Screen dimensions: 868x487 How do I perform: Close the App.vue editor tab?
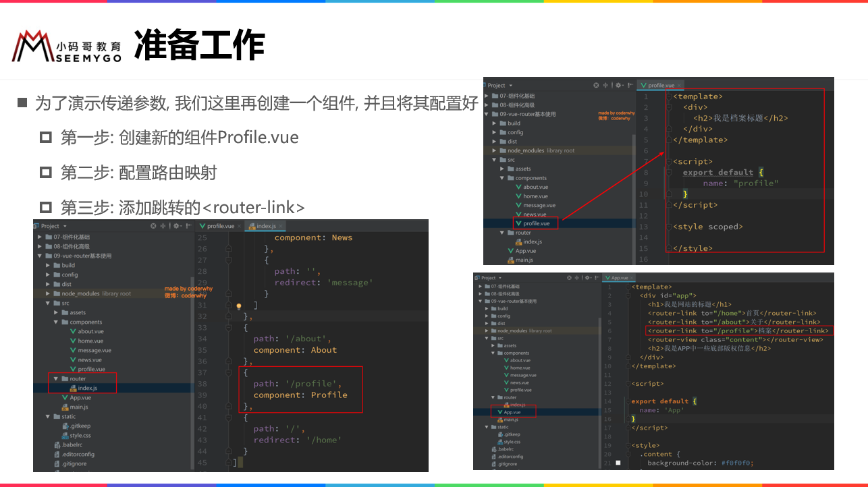[631, 278]
